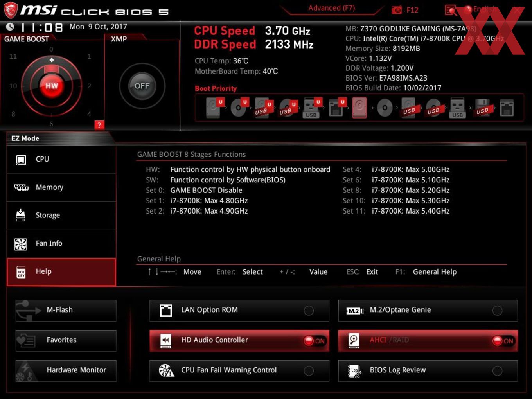
Task: Click the VCore 1.132V entry
Action: (x=368, y=58)
